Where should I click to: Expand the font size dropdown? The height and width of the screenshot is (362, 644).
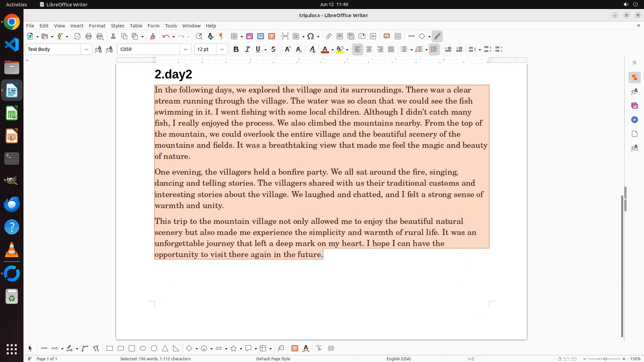pyautogui.click(x=222, y=49)
